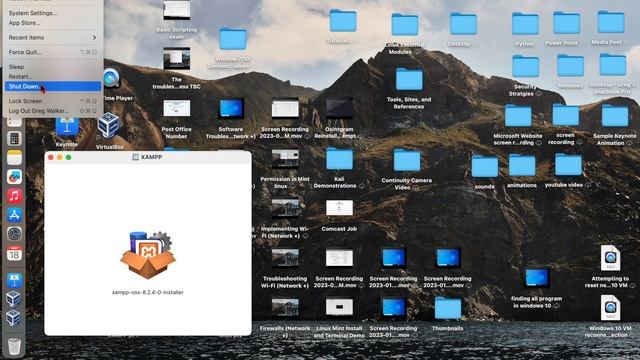Select the Kali Demonstrations folder
640x360 pixels.
339,158
